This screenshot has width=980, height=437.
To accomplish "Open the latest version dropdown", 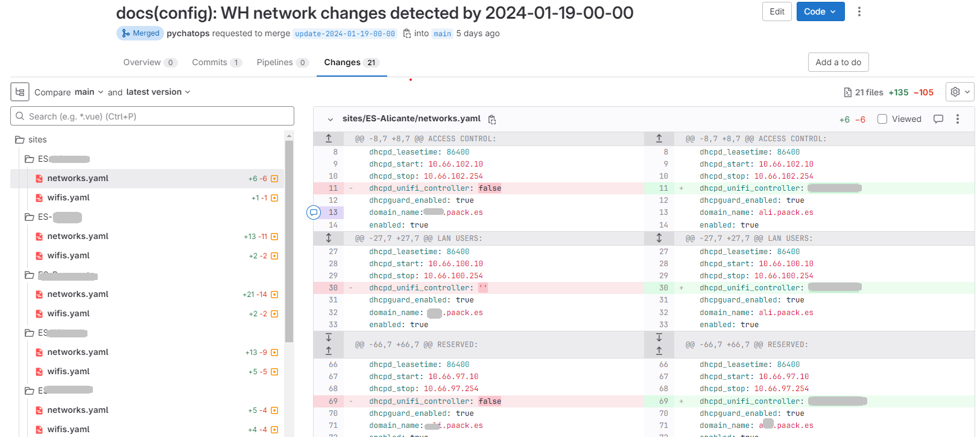I will [159, 92].
